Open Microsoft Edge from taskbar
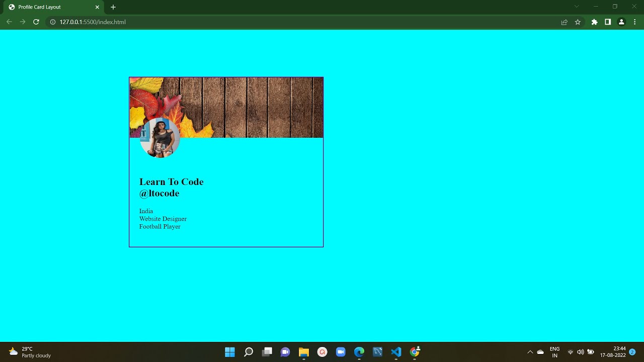The width and height of the screenshot is (644, 362). coord(359,352)
